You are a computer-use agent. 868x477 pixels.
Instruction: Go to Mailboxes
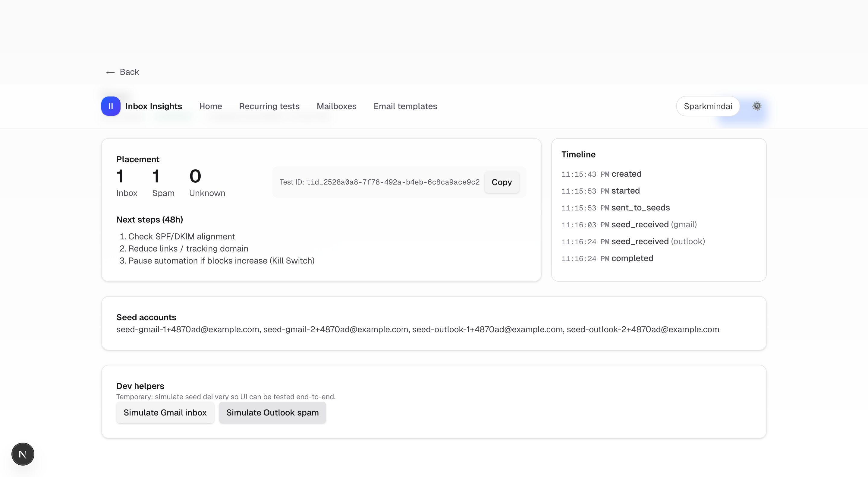[336, 106]
